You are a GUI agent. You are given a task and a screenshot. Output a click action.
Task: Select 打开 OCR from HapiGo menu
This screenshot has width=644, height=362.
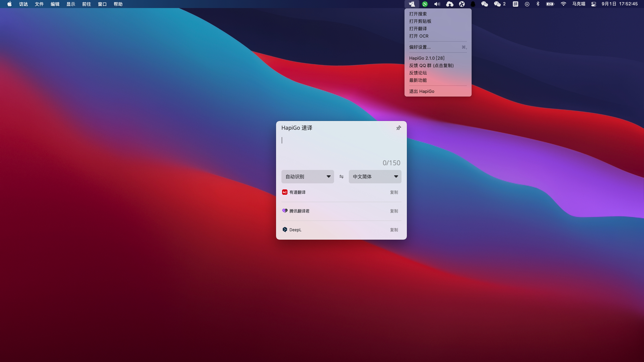click(419, 36)
